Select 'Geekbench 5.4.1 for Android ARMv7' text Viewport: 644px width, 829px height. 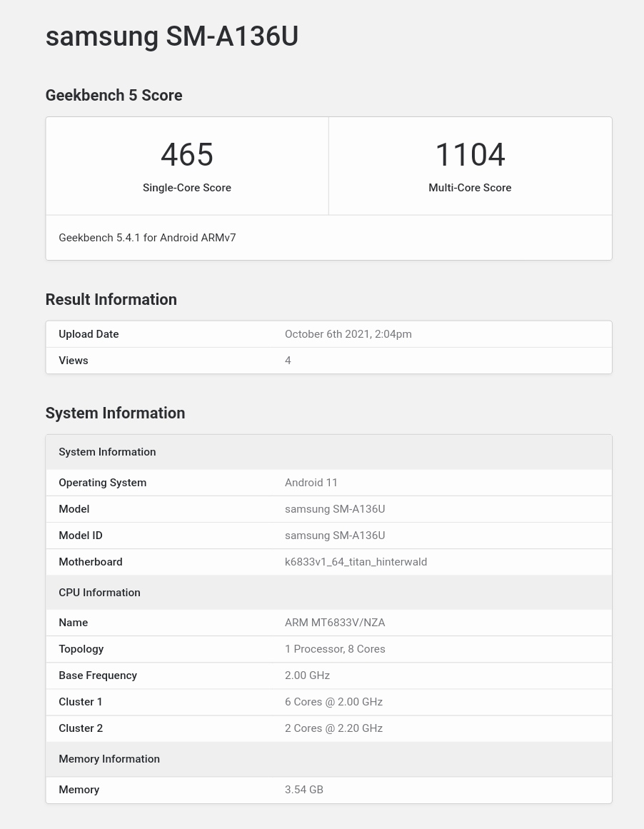click(148, 238)
